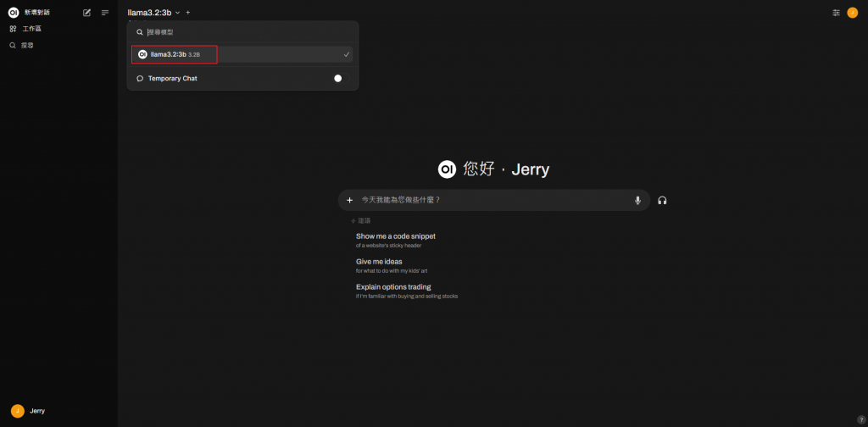Select llama3.2:3b model in the list

pyautogui.click(x=242, y=54)
